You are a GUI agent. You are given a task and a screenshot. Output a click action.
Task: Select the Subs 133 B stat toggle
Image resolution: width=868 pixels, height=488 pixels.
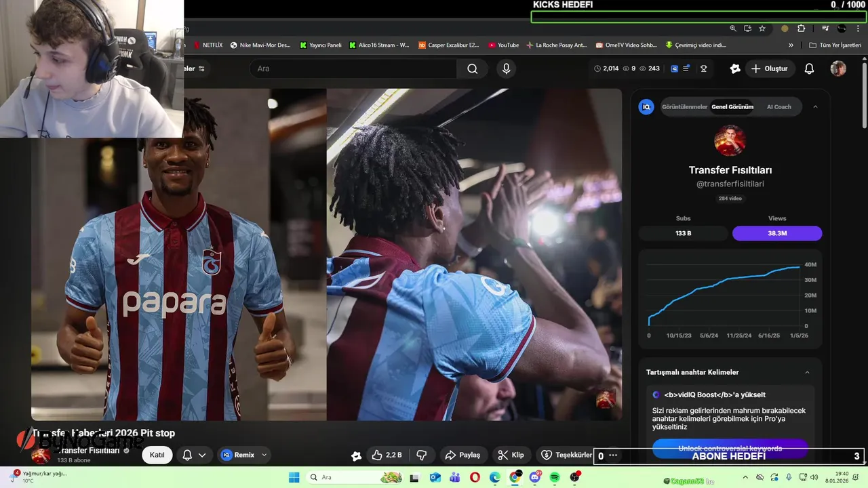tap(683, 233)
